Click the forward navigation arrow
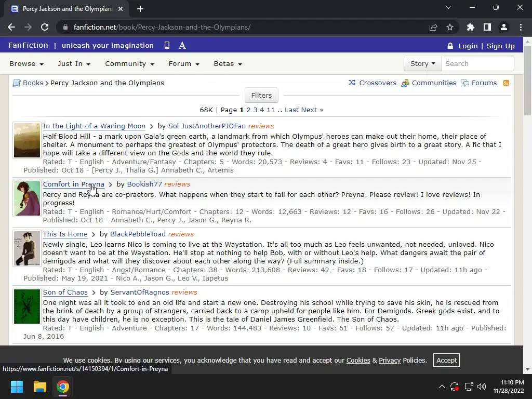This screenshot has width=532, height=399. [x=28, y=27]
